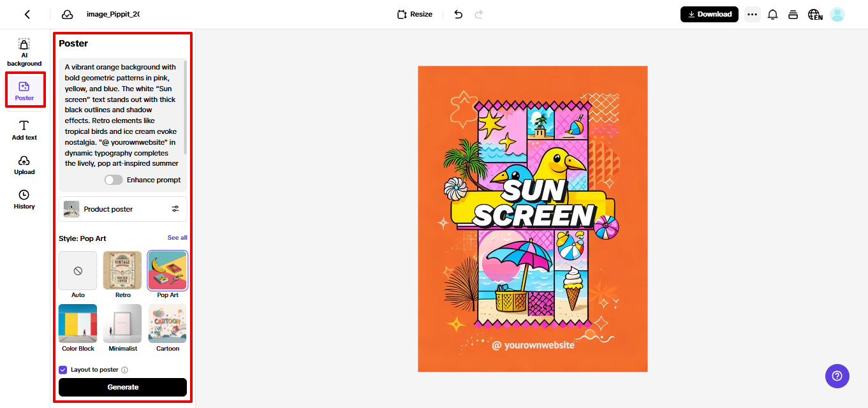Click the credits card icon in header
This screenshot has width=868, height=408.
click(793, 14)
